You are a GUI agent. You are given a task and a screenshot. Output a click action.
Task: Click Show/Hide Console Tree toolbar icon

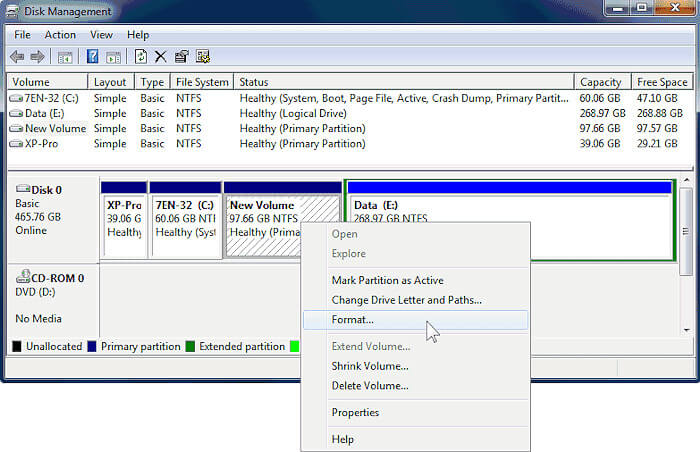click(x=65, y=57)
